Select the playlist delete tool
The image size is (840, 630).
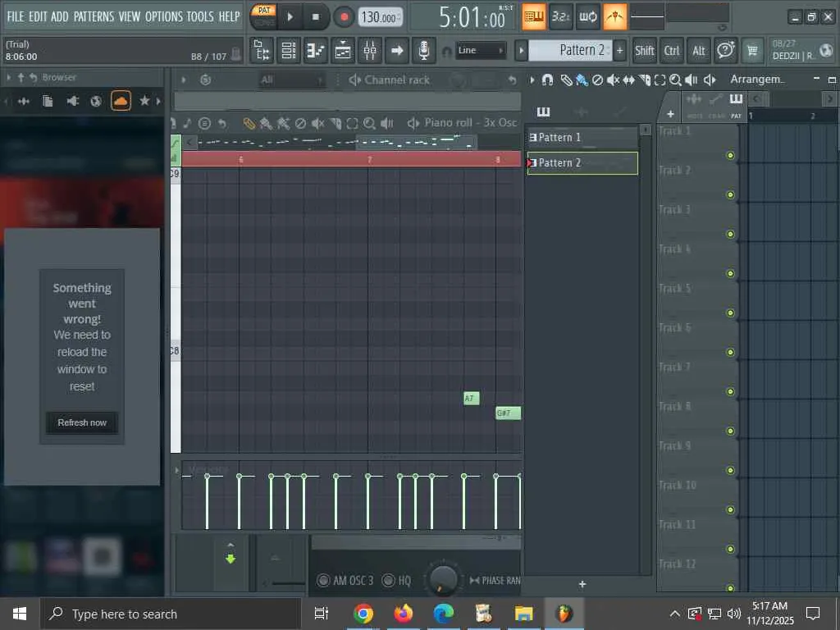click(597, 80)
